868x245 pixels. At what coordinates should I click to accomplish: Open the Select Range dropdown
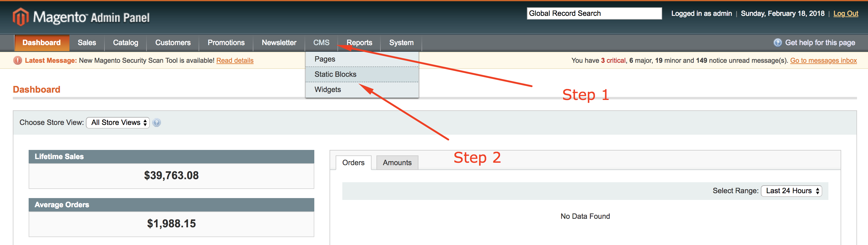[x=791, y=191]
